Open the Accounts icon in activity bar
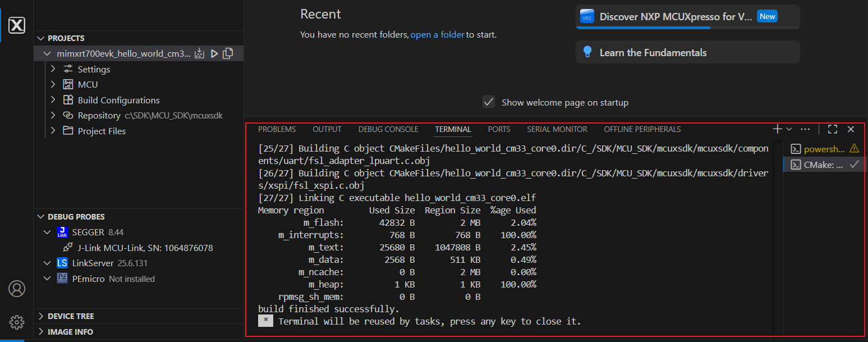This screenshot has height=342, width=868. [17, 289]
